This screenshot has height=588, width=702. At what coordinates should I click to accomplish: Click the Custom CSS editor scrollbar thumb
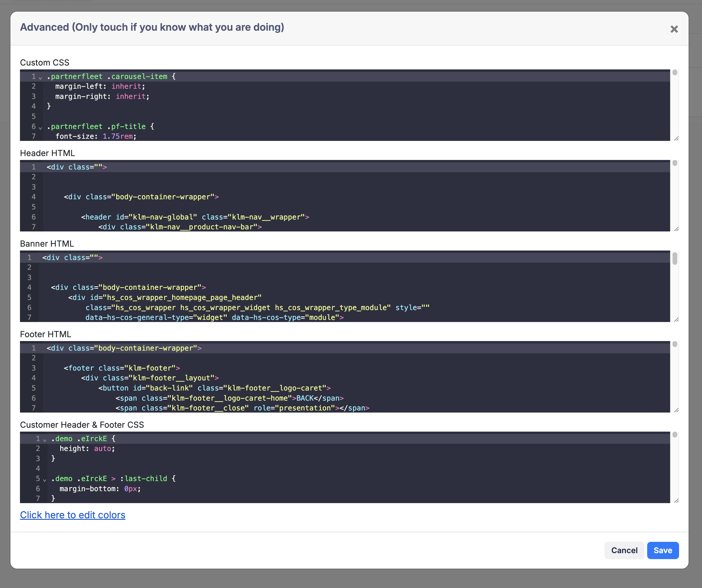675,72
